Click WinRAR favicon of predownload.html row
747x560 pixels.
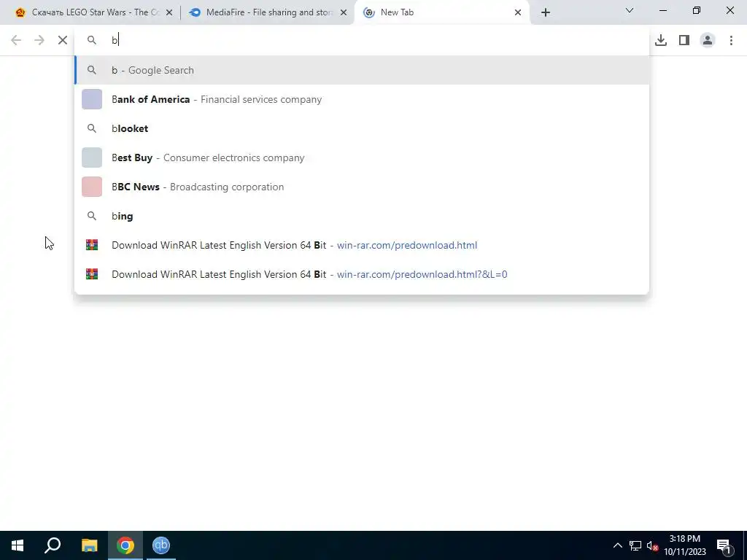[92, 245]
